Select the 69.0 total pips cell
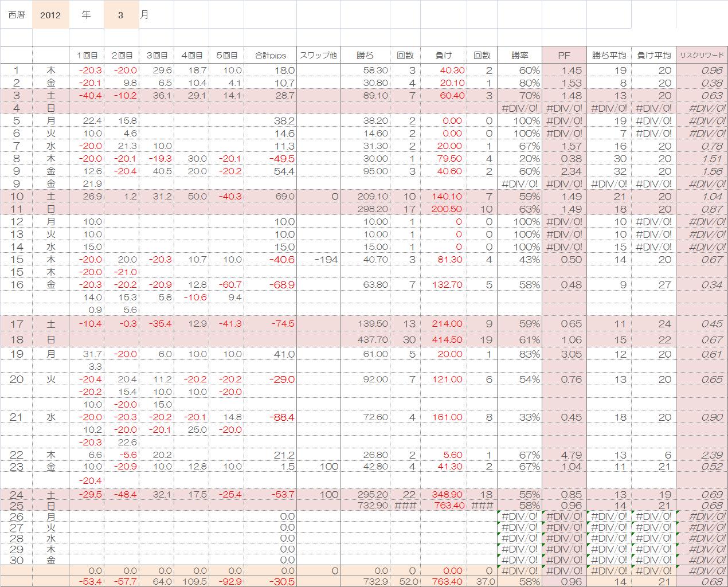Image resolution: width=728 pixels, height=587 pixels. pos(270,196)
